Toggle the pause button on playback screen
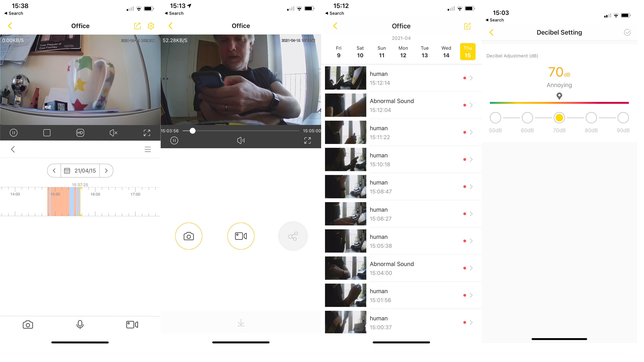The image size is (644, 362). [x=174, y=141]
